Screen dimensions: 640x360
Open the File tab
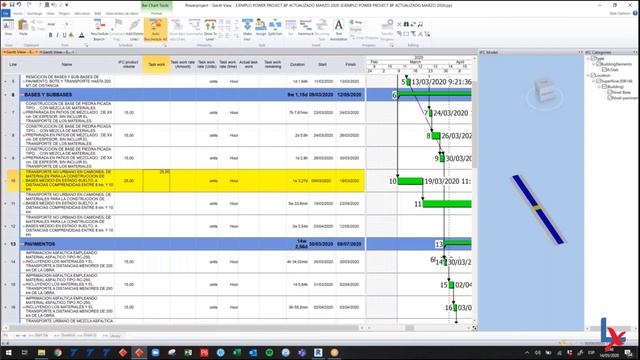(x=5, y=13)
